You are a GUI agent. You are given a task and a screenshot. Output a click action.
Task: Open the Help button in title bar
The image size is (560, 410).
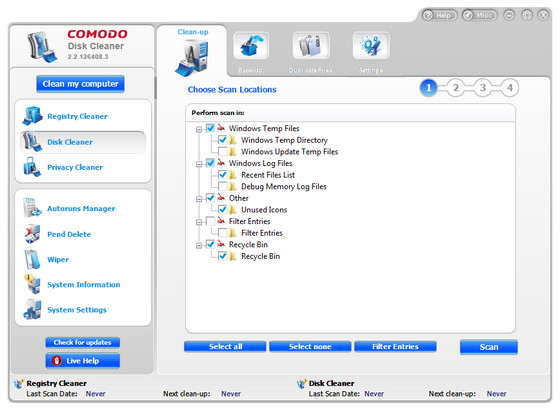click(439, 15)
